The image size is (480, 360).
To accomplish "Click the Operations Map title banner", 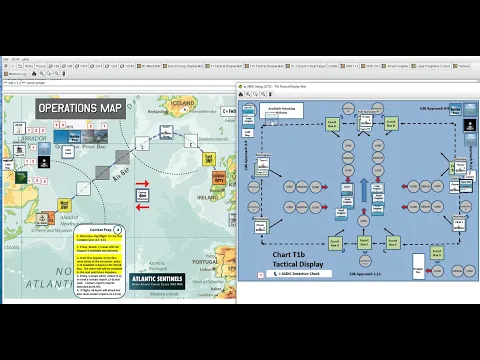I will click(x=80, y=108).
